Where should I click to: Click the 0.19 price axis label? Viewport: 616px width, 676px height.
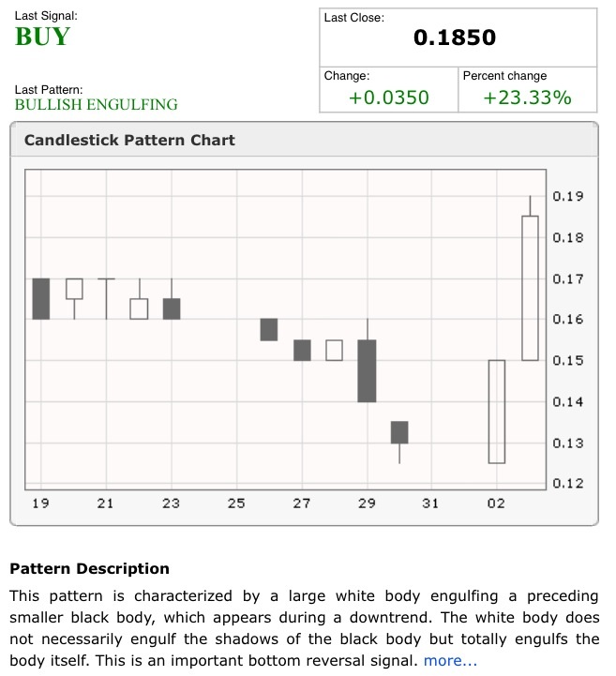568,196
